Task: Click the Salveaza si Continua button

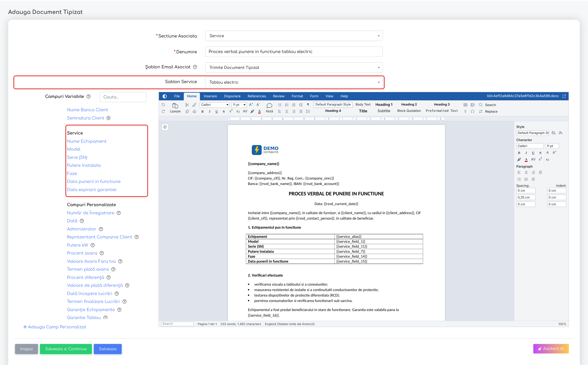Action: click(x=66, y=349)
